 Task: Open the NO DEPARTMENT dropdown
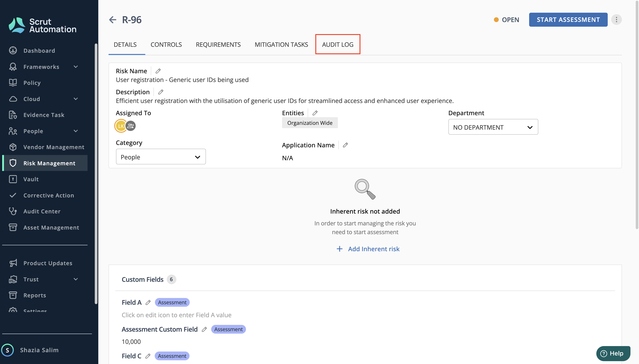pyautogui.click(x=493, y=127)
